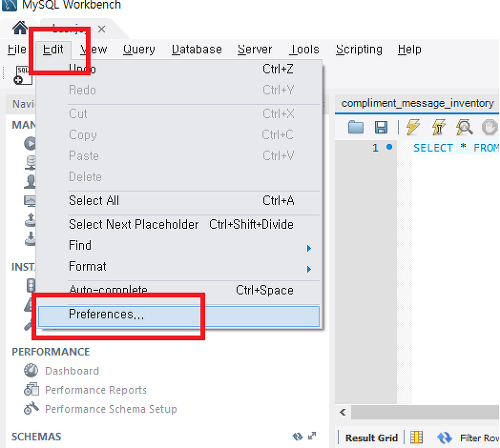Viewport: 500px width, 448px height.
Task: Click the editor horizontal scrollbar track
Action: [425, 412]
